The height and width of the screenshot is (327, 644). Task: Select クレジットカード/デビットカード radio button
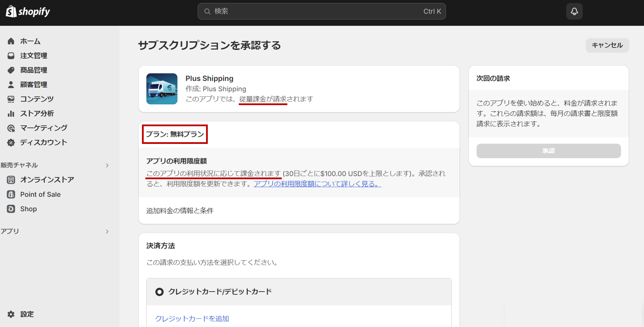160,292
